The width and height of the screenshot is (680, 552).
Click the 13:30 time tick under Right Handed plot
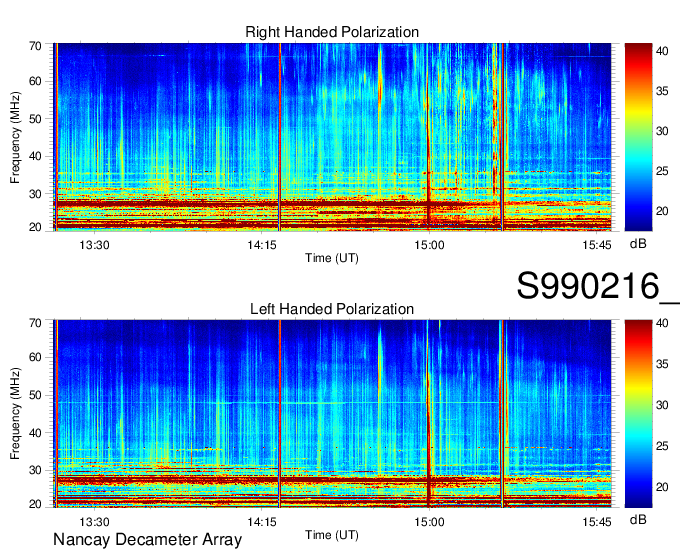94,245
